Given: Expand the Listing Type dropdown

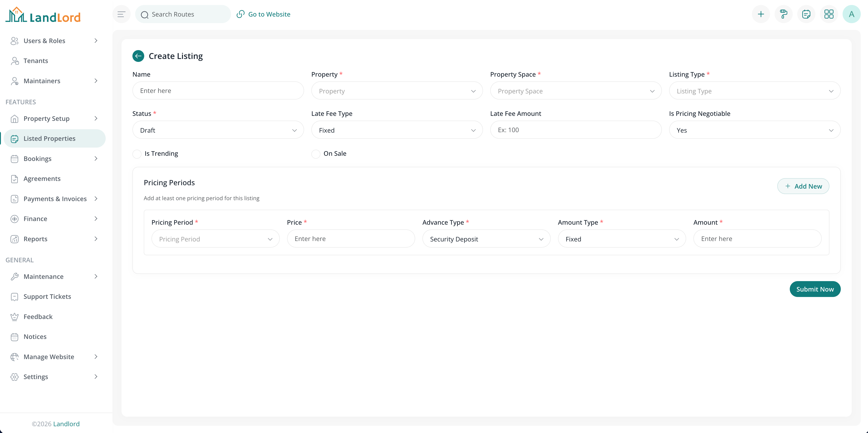Looking at the screenshot, I should [754, 91].
